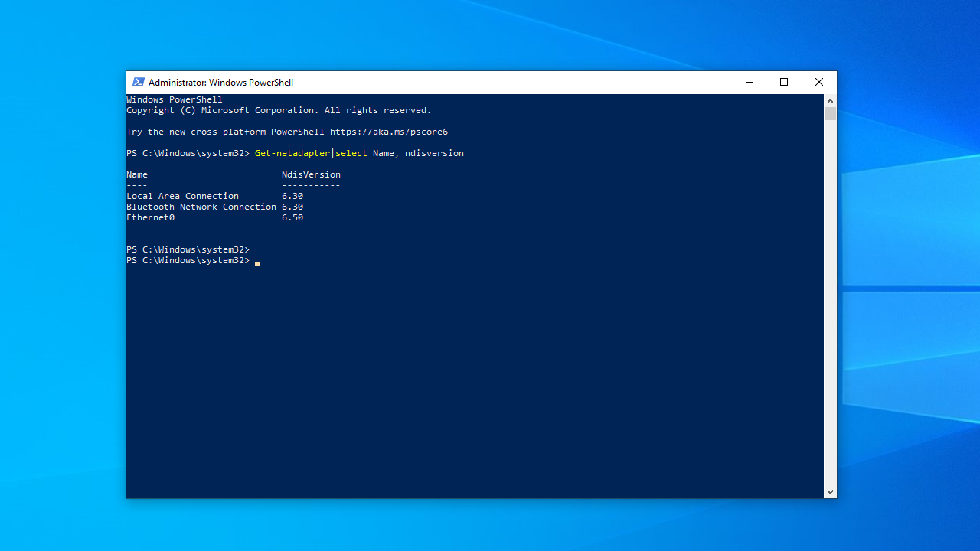The height and width of the screenshot is (551, 980).
Task: Minimize the PowerShell window
Action: coord(749,83)
